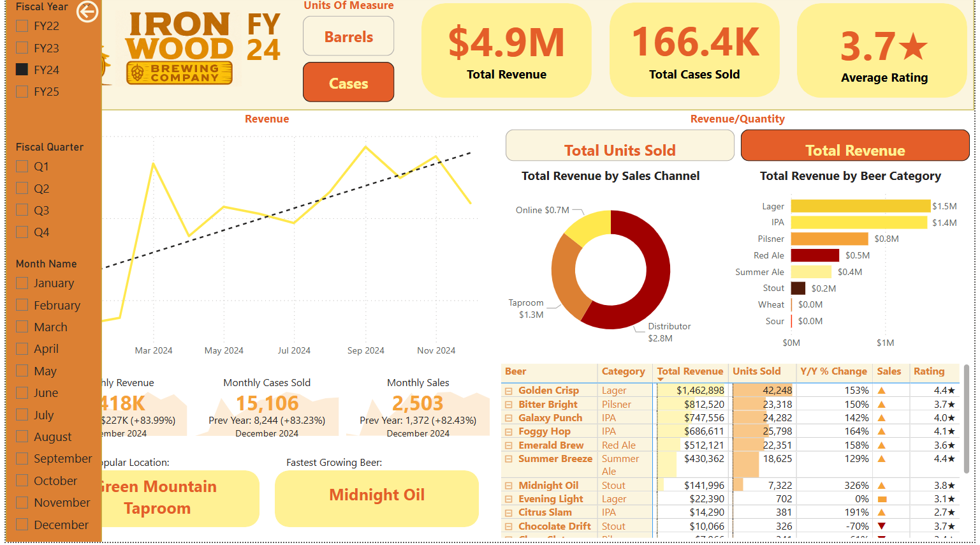
Task: Collapse the Summer Breeze row
Action: (508, 459)
